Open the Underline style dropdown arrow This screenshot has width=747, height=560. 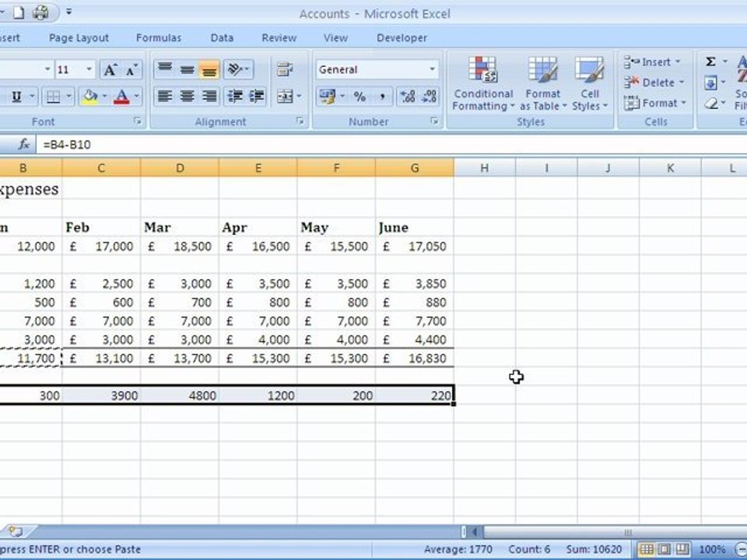33,96
